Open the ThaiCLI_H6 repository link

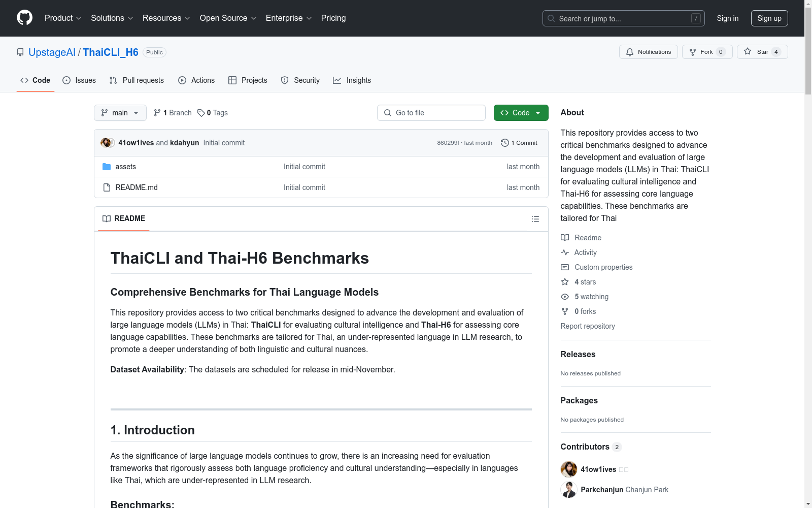pos(111,52)
